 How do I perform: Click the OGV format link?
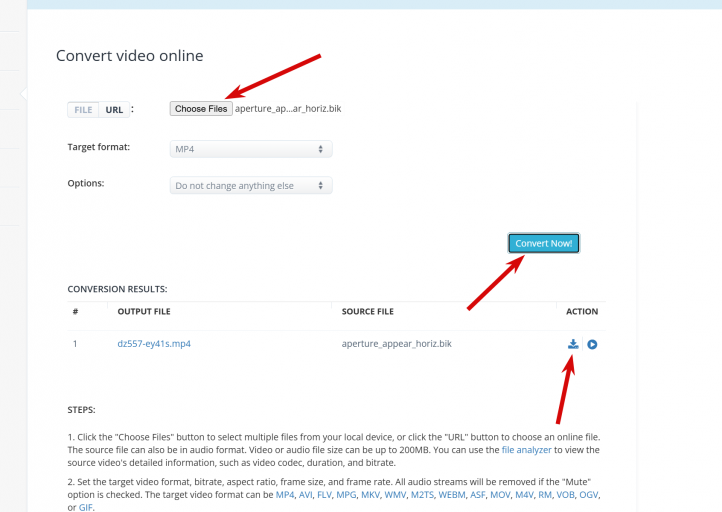[x=588, y=495]
